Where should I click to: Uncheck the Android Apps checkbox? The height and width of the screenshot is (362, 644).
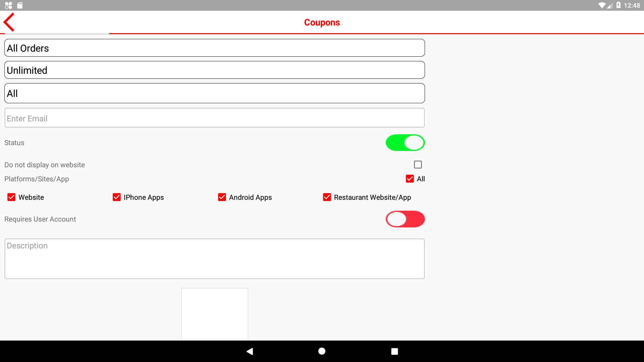click(222, 197)
